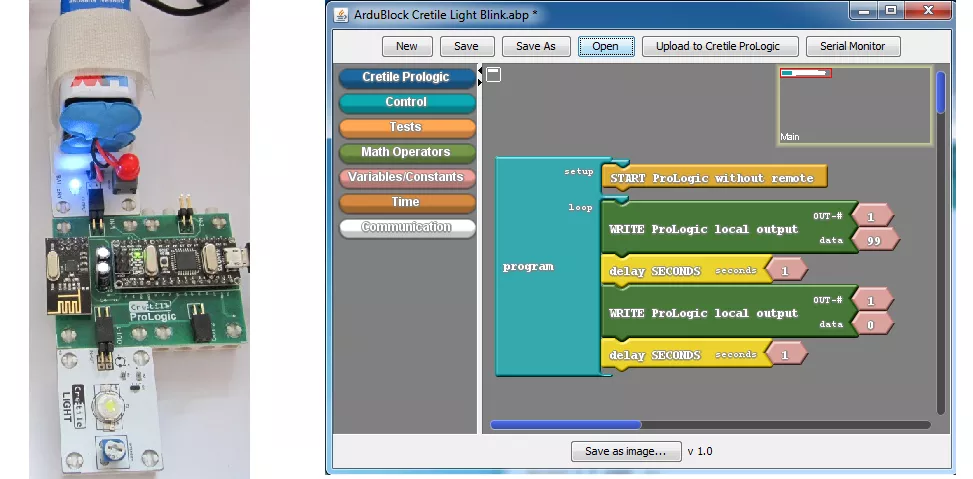Screen dimensions: 973x479
Task: Click OUT-# value of second WRITE block
Action: click(x=872, y=301)
